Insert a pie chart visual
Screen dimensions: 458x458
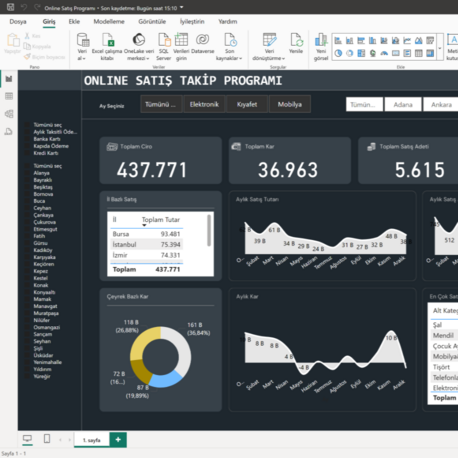(338, 53)
